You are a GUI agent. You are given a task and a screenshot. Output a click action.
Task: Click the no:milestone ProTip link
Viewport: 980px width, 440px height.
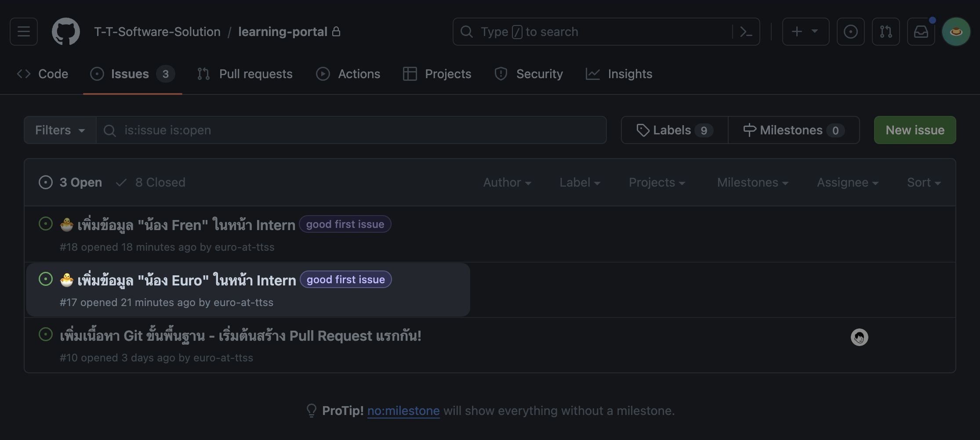(403, 411)
